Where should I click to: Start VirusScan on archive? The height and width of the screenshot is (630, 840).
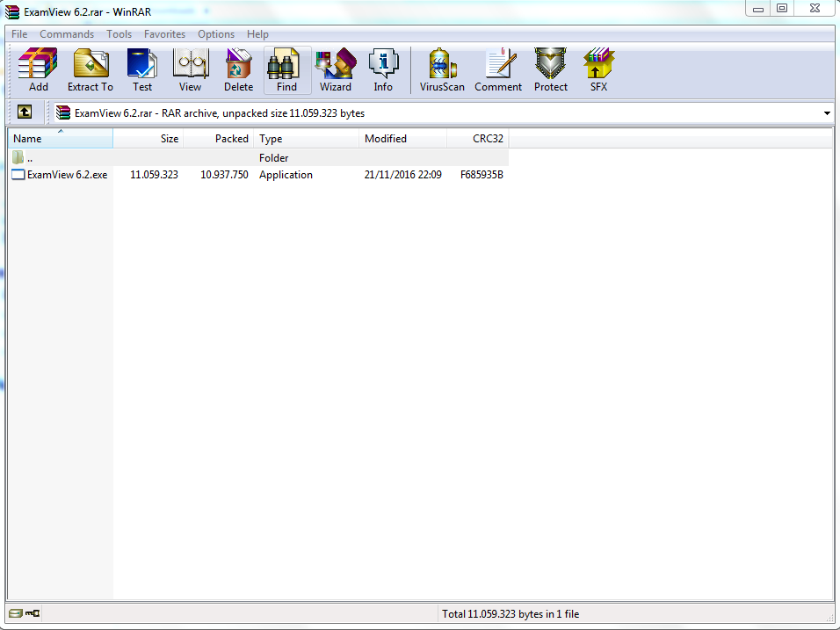pos(442,70)
